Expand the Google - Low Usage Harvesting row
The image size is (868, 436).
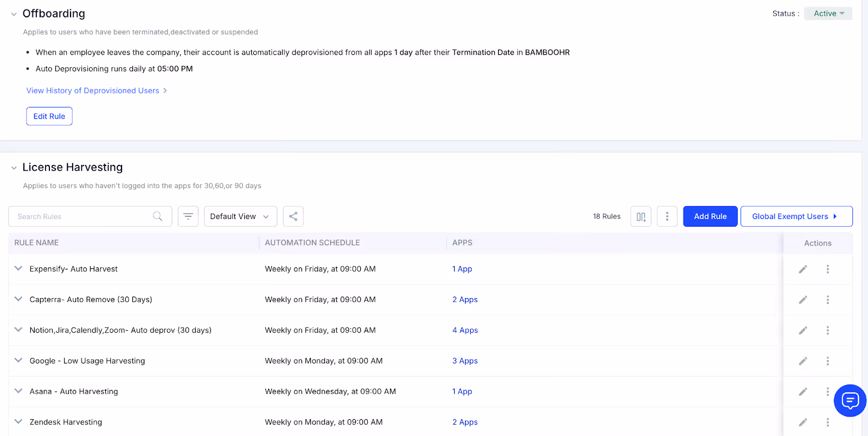pos(18,360)
